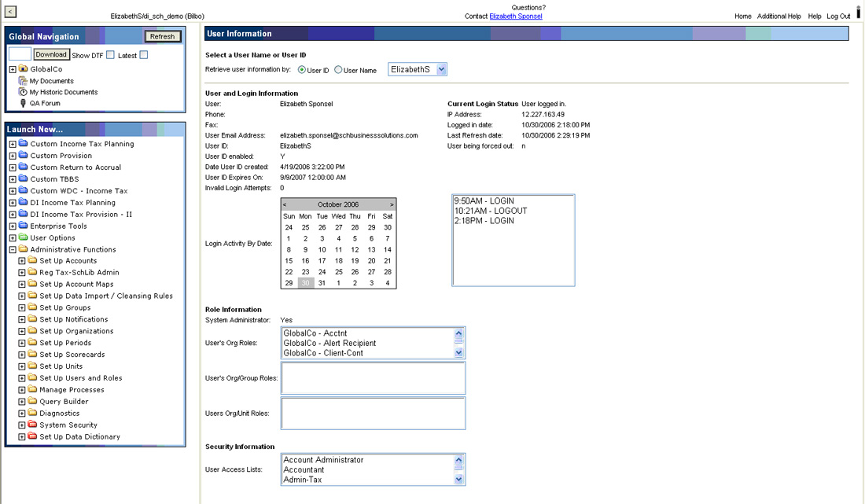Click the Enterprise Tools folder icon
The width and height of the screenshot is (865, 504).
23,226
